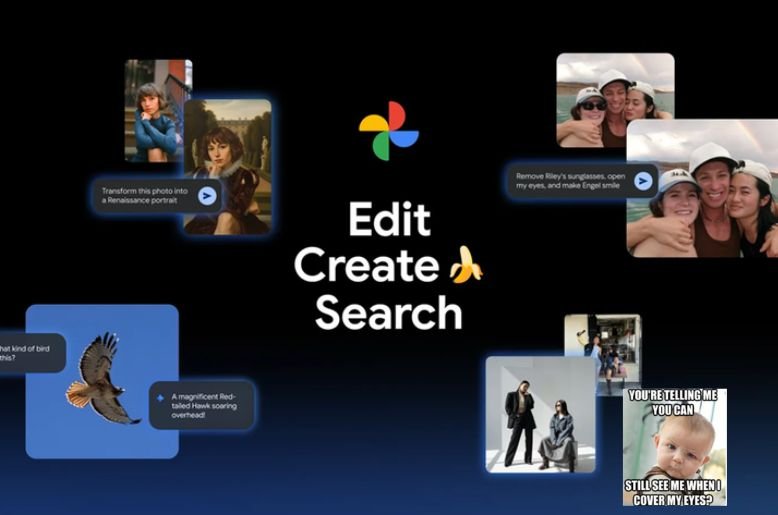Open the large photo of two posing models
Image resolution: width=778 pixels, height=515 pixels.
click(540, 415)
